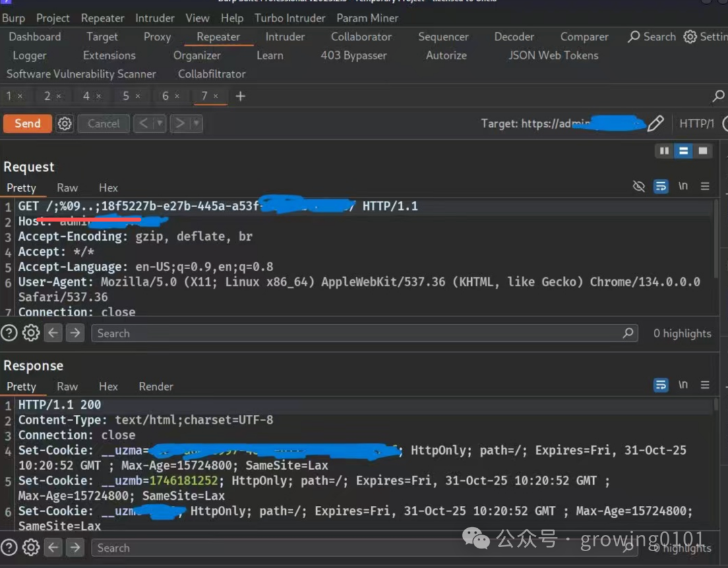Open the forward history dropdown arrow
Viewport: 728px width, 568px height.
click(x=195, y=123)
